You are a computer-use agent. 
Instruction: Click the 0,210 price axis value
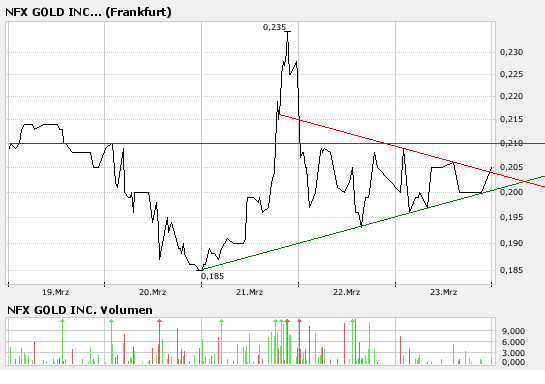pos(511,143)
